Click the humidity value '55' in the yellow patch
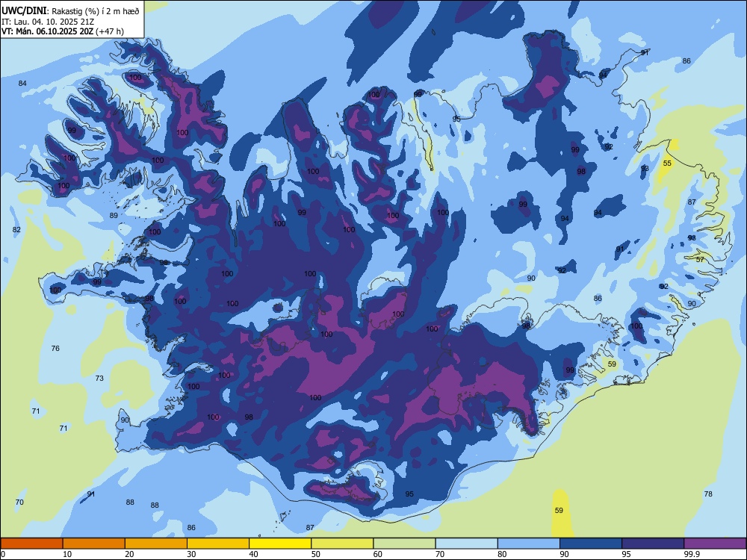747x560 pixels. [x=667, y=164]
